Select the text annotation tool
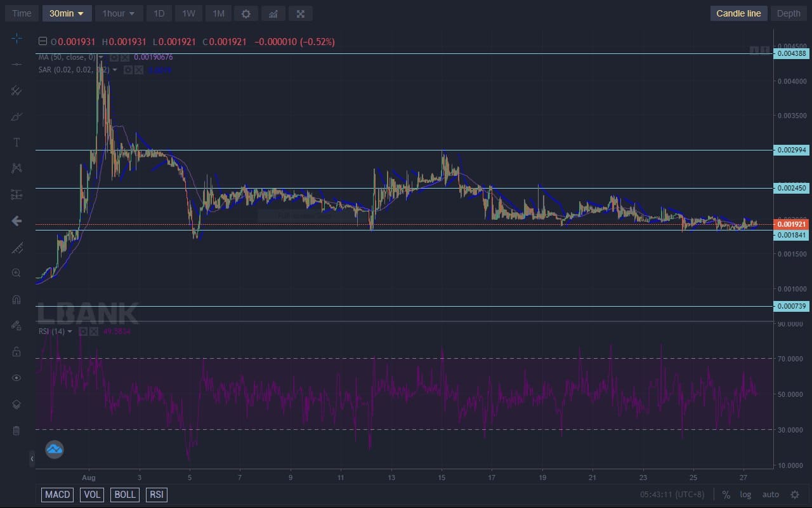Screen dimensions: 812x508 16,142
